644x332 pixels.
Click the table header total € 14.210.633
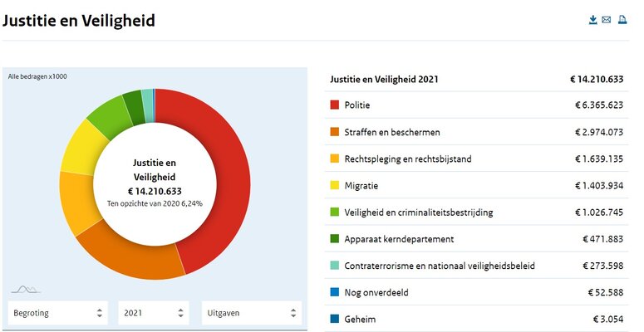[x=597, y=79]
